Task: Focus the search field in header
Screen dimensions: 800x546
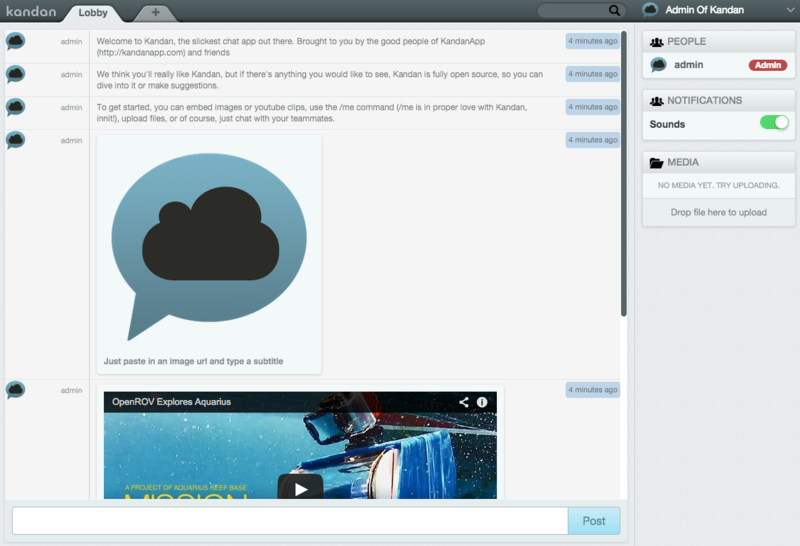Action: [581, 10]
